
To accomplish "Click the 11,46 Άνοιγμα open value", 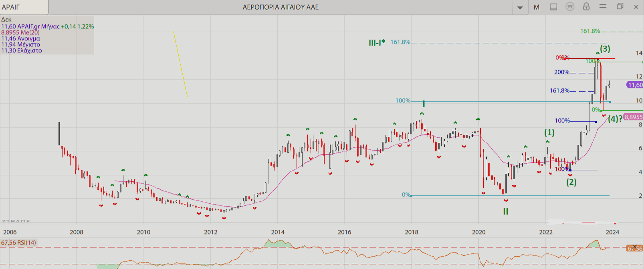I will click(20, 38).
